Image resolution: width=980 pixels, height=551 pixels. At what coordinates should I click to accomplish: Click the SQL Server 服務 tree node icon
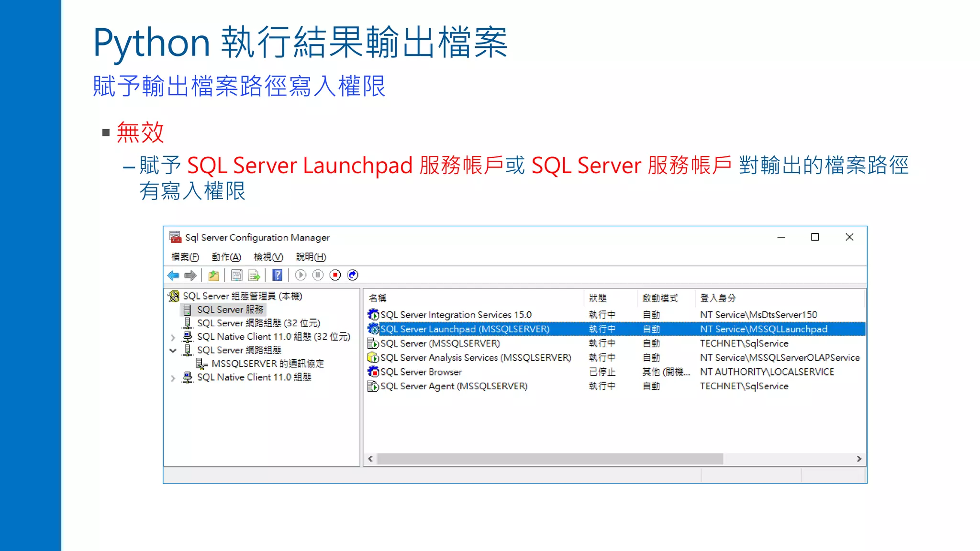click(187, 310)
